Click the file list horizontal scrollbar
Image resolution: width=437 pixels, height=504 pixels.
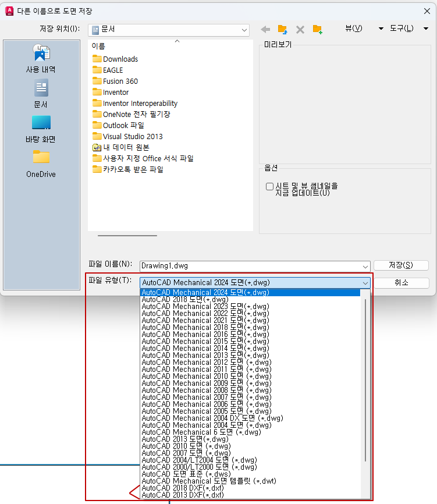coord(127,236)
